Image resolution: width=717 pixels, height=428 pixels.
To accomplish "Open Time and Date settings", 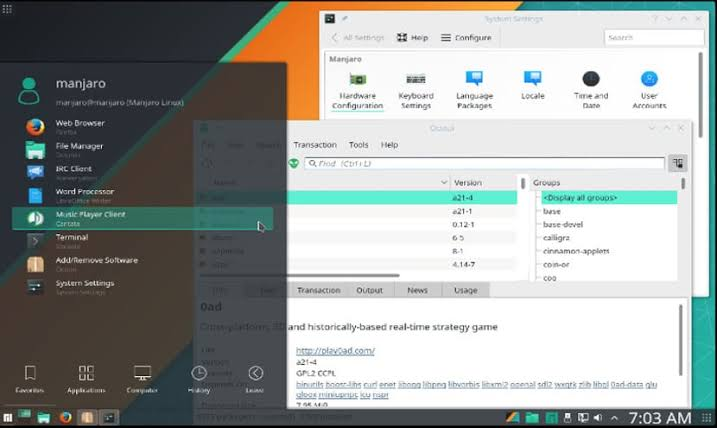I will coord(591,91).
